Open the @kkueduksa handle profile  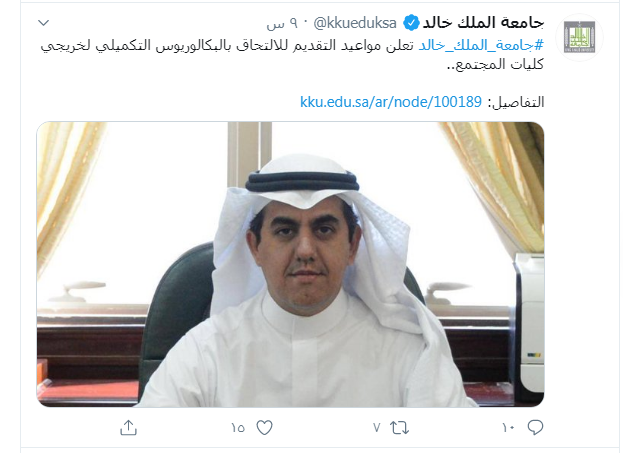pos(355,23)
